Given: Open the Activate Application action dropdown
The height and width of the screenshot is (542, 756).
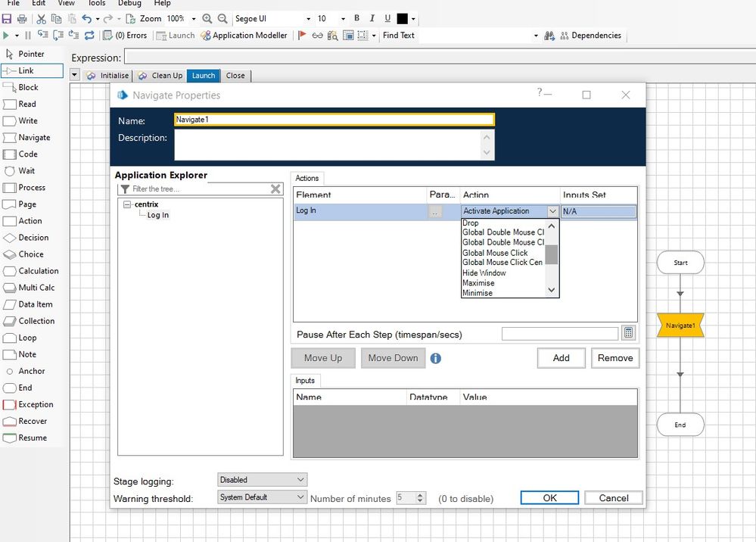Looking at the screenshot, I should pos(552,212).
